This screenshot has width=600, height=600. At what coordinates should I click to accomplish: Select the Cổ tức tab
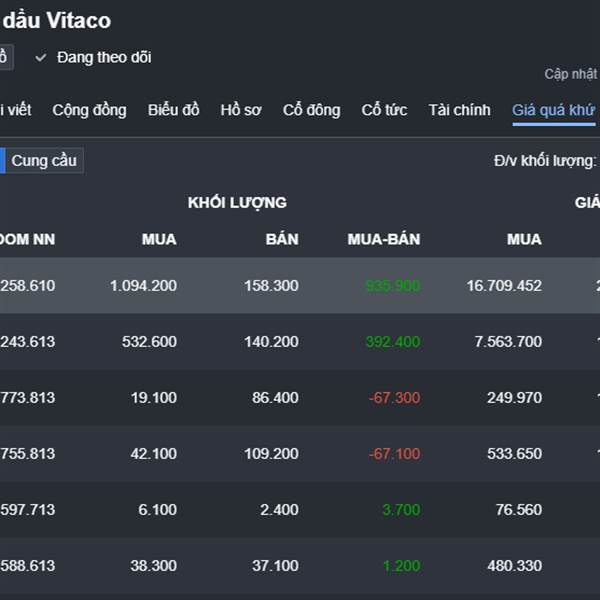click(384, 110)
